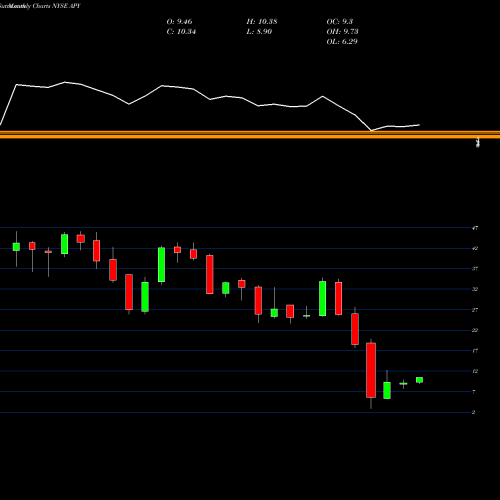500x500 pixels.
Task: Click the 17 price axis label
Action: tap(475, 351)
